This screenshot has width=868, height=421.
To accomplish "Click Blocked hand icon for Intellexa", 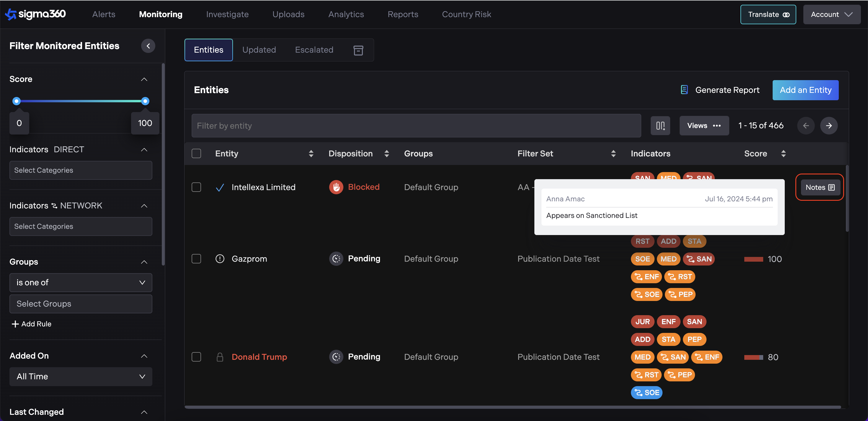I will tap(336, 187).
